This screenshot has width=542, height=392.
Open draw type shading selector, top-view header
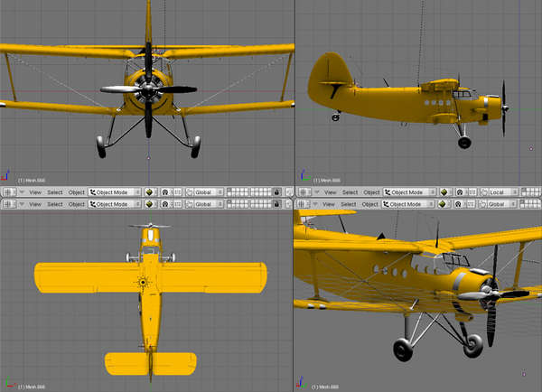pos(151,204)
